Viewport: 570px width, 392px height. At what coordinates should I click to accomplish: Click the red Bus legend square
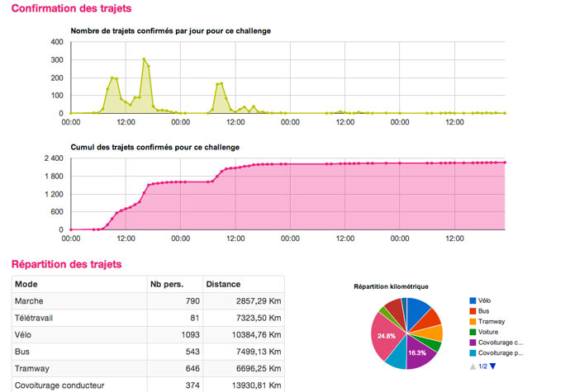[x=473, y=311]
